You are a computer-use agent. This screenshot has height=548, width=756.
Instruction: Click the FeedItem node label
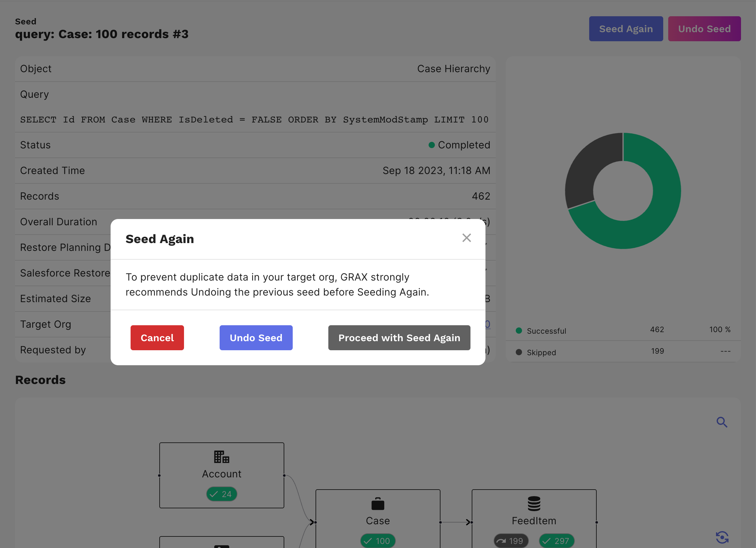(534, 521)
